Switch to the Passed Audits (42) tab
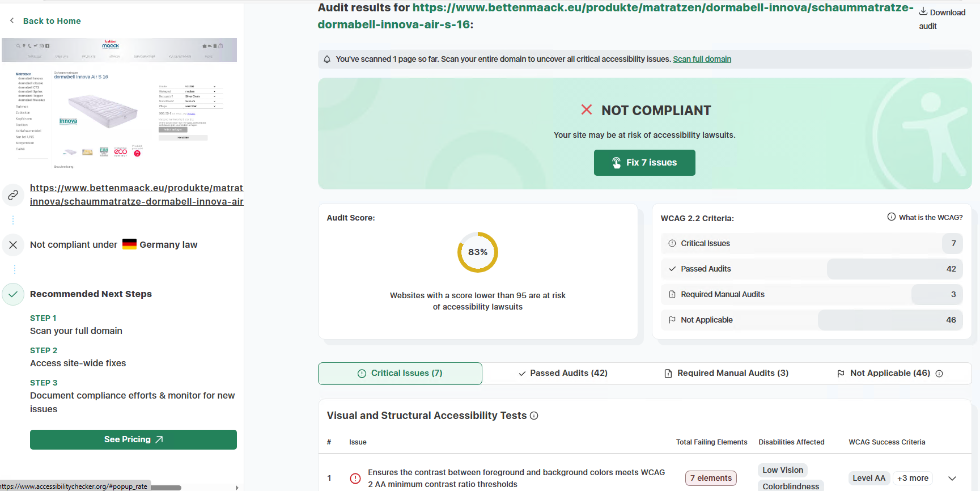Image resolution: width=980 pixels, height=491 pixels. click(x=563, y=374)
